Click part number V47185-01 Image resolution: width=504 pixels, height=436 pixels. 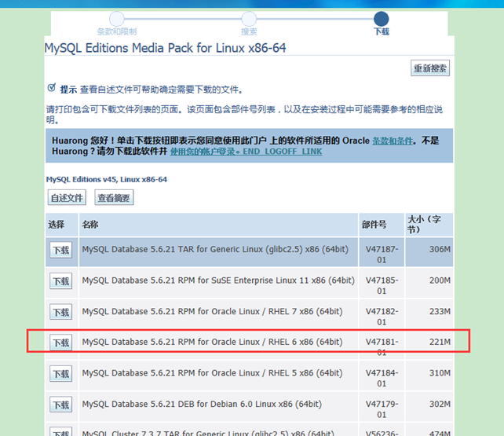pyautogui.click(x=382, y=285)
